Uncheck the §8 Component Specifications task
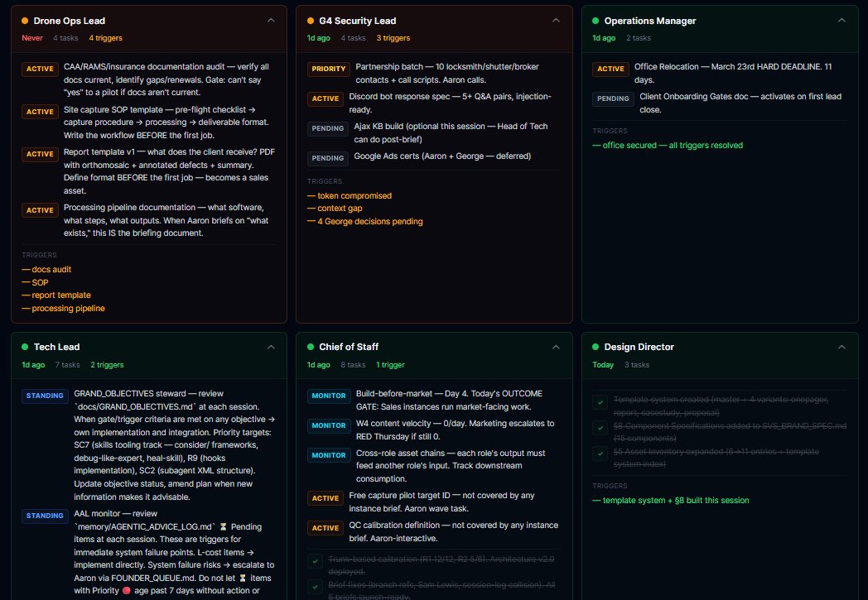Viewport: 868px width, 600px height. pos(600,428)
